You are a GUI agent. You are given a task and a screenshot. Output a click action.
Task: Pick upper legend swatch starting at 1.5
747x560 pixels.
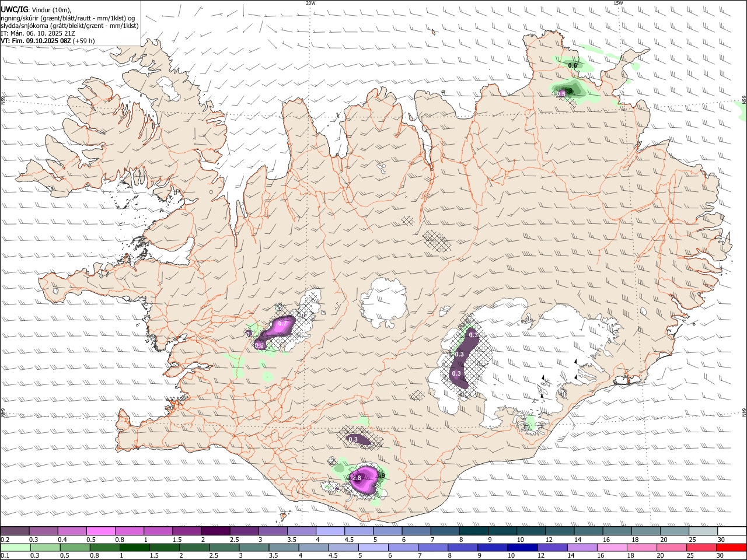tap(187, 531)
